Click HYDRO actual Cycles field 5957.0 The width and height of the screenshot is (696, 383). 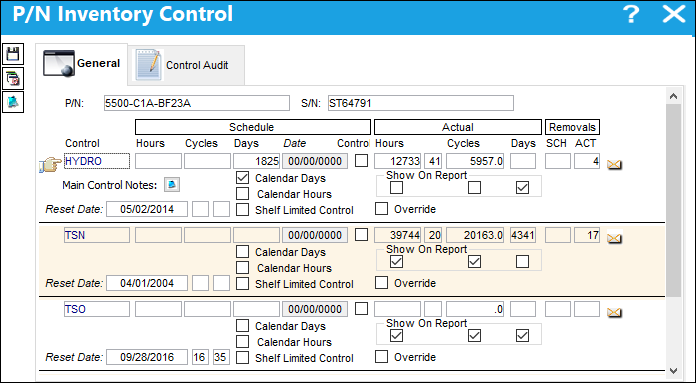click(x=475, y=161)
